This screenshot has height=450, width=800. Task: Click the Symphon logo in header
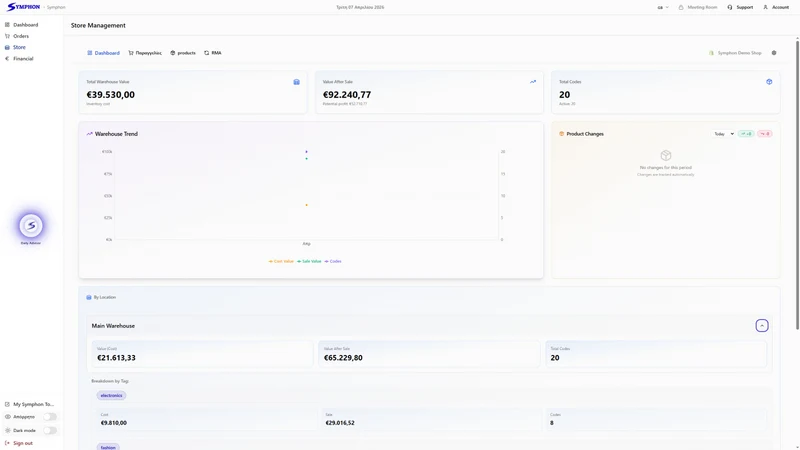[23, 7]
